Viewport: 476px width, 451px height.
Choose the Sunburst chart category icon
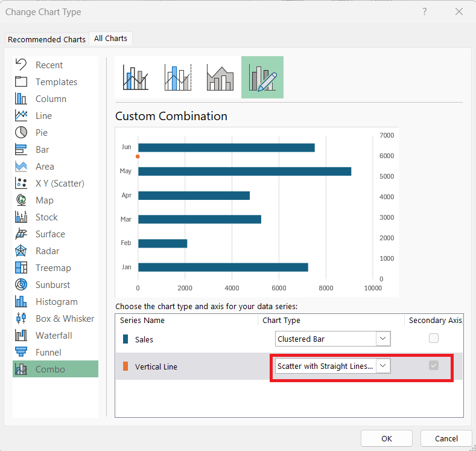21,284
